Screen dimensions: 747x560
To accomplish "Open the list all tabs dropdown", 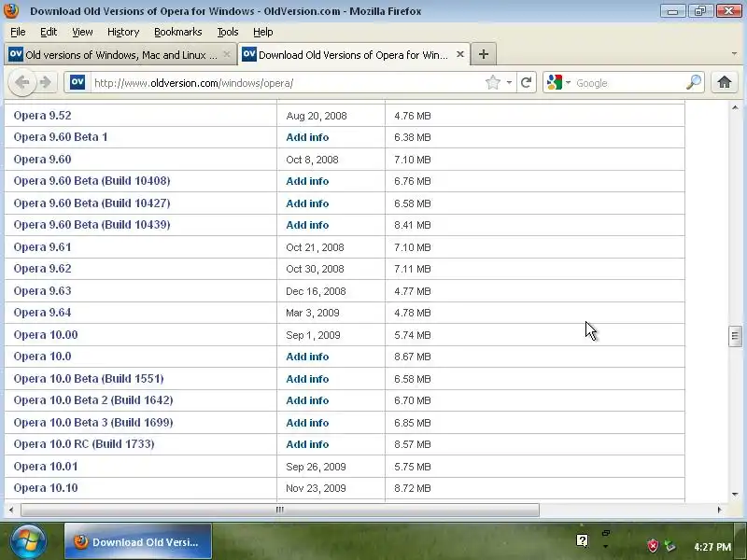I will point(734,54).
